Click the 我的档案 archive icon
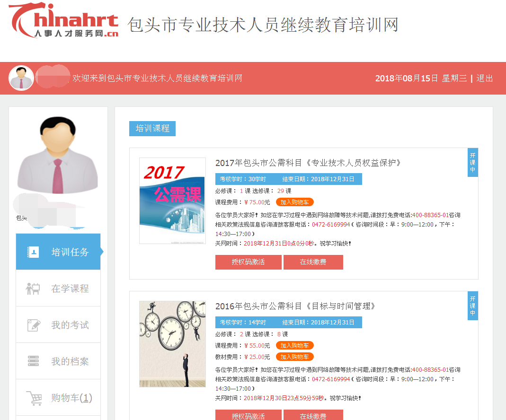Viewport: 506px width, 420px height. pyautogui.click(x=33, y=361)
